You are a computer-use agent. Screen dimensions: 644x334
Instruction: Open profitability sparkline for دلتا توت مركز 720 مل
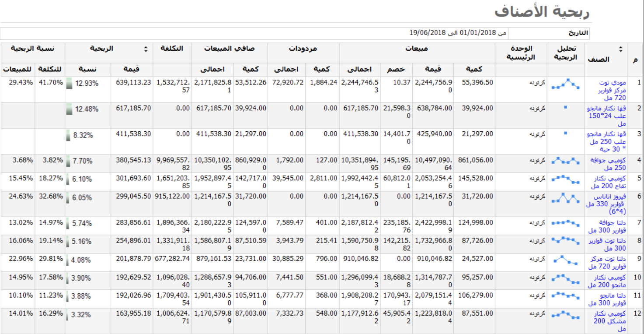(566, 260)
